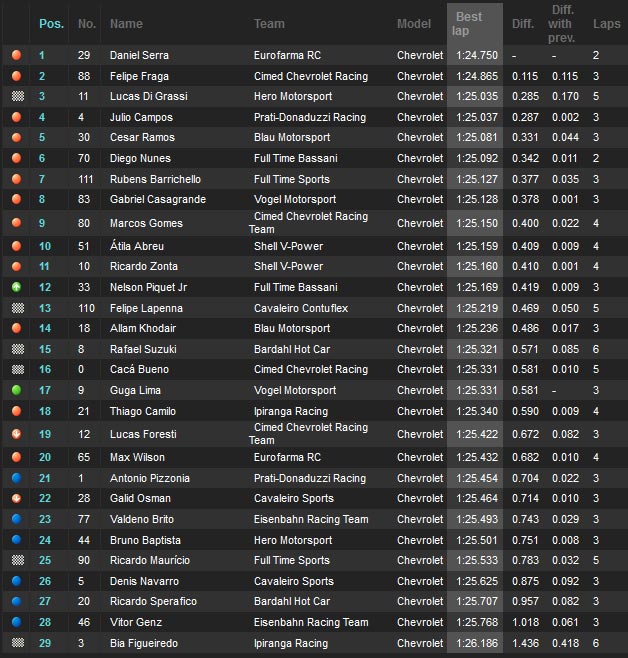
Task: Sort by the Laps column header
Action: pos(606,24)
